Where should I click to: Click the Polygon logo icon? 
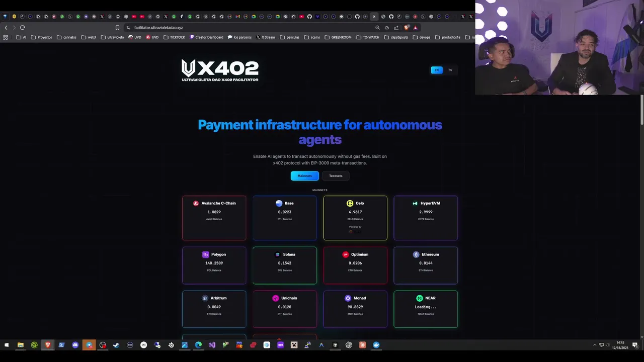click(205, 254)
